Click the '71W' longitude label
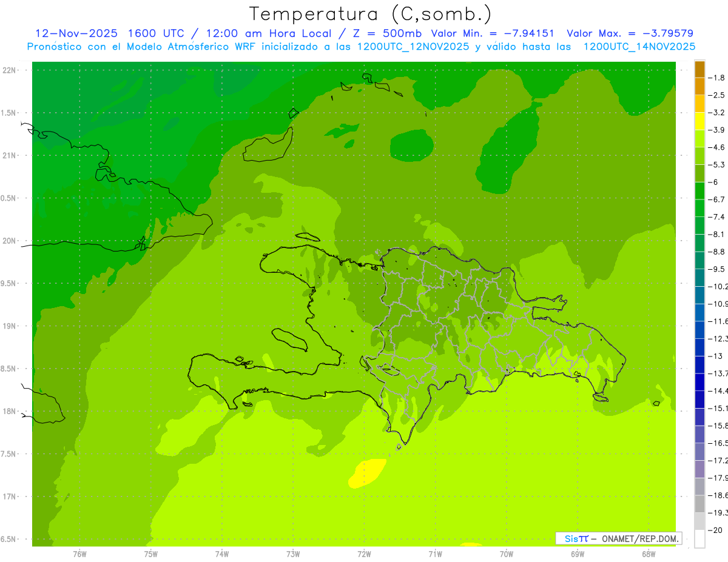The image size is (728, 562). (435, 554)
